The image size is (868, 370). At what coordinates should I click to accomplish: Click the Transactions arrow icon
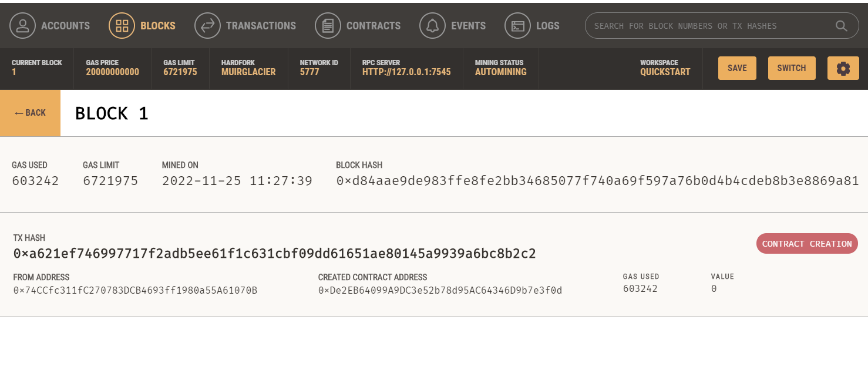point(207,25)
